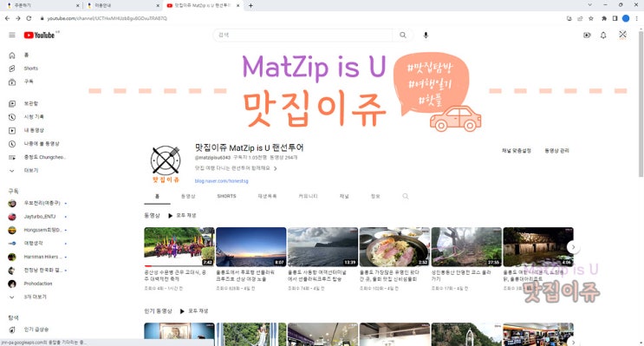Open the 2:32 food bowl video thumbnail
Viewport: 644px width, 346px height.
pyautogui.click(x=394, y=246)
